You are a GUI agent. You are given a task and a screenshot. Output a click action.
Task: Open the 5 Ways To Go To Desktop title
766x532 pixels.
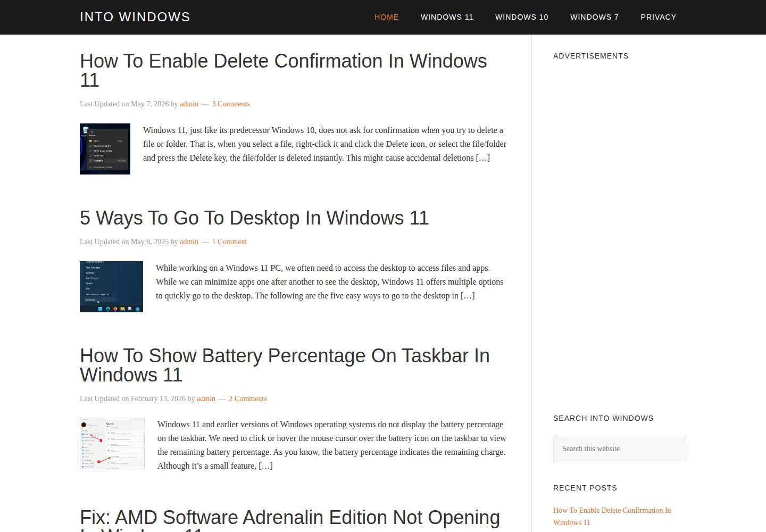pos(254,218)
